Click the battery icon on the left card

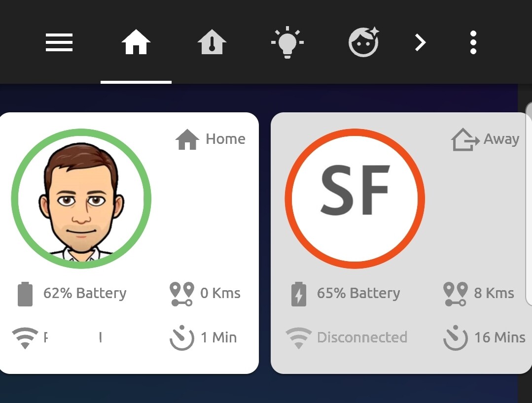click(25, 293)
